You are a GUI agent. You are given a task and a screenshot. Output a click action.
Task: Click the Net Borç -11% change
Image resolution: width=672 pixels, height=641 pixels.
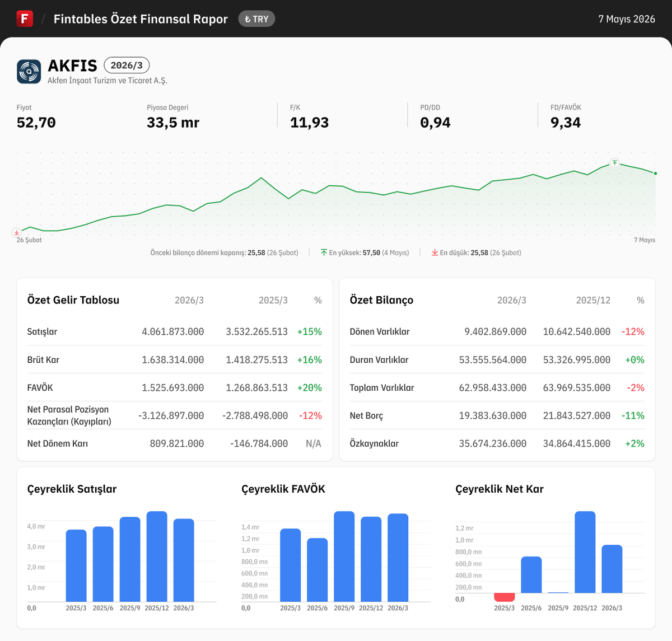coord(633,415)
